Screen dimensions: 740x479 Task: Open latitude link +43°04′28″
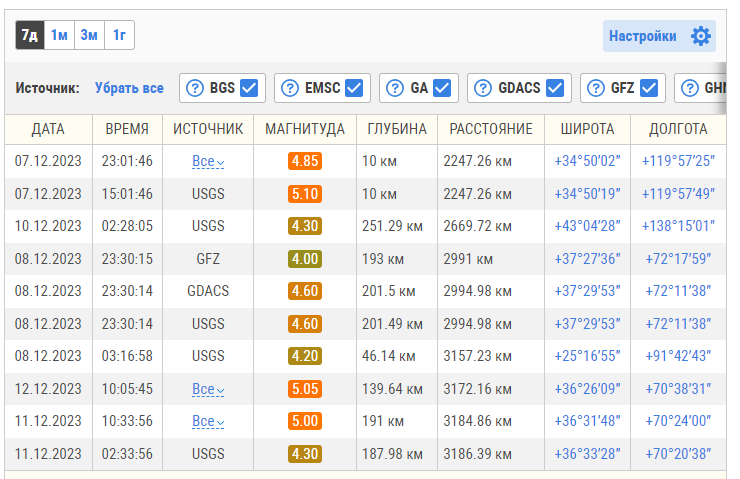pos(588,226)
